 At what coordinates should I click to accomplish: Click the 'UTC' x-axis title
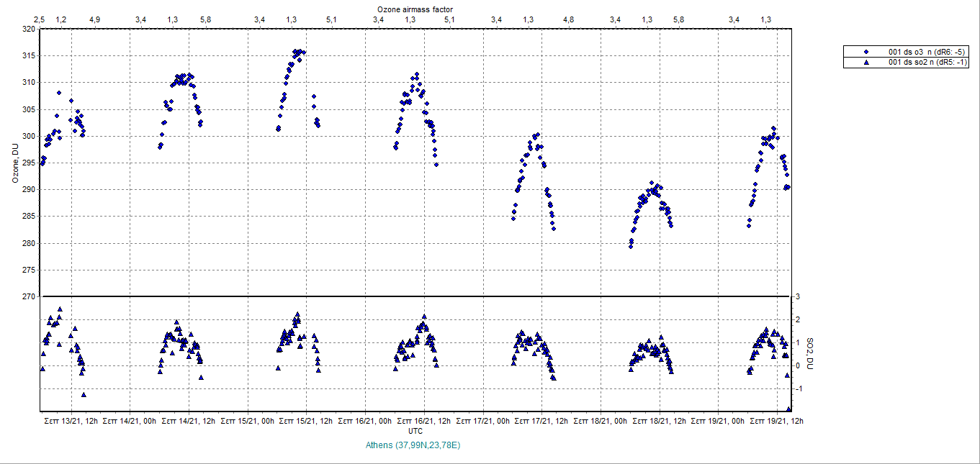[415, 430]
